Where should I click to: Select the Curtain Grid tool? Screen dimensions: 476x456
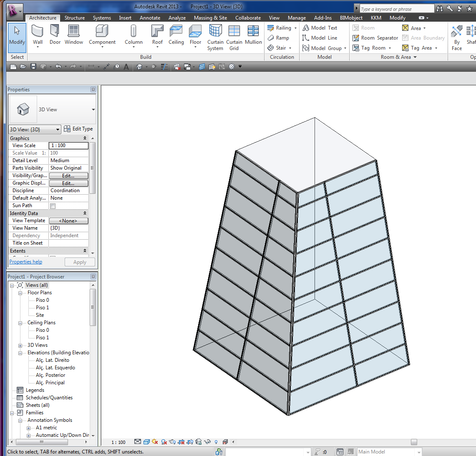[234, 35]
